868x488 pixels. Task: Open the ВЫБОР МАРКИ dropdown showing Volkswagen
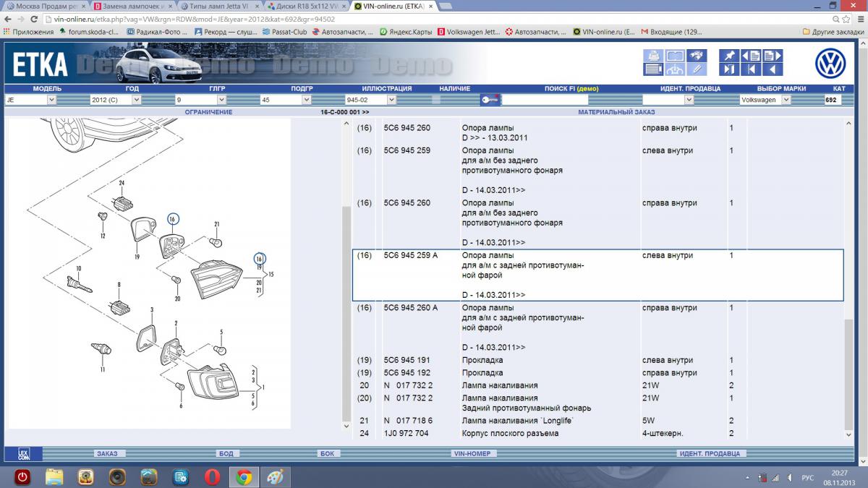click(765, 100)
